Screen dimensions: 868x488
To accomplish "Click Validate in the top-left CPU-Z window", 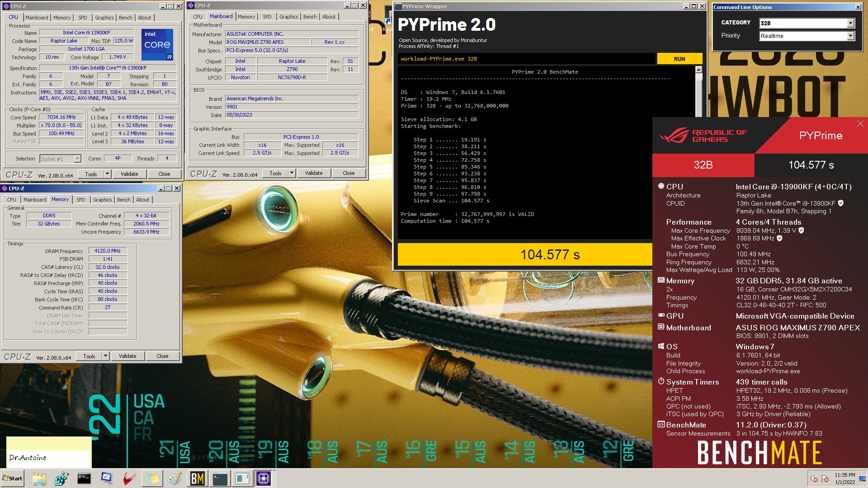I will tap(129, 174).
